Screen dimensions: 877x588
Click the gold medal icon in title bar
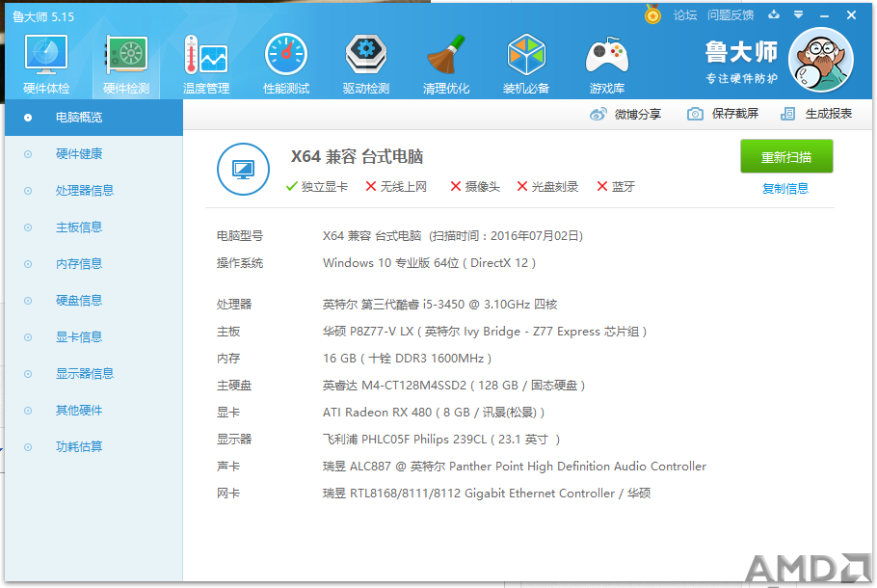(x=652, y=14)
